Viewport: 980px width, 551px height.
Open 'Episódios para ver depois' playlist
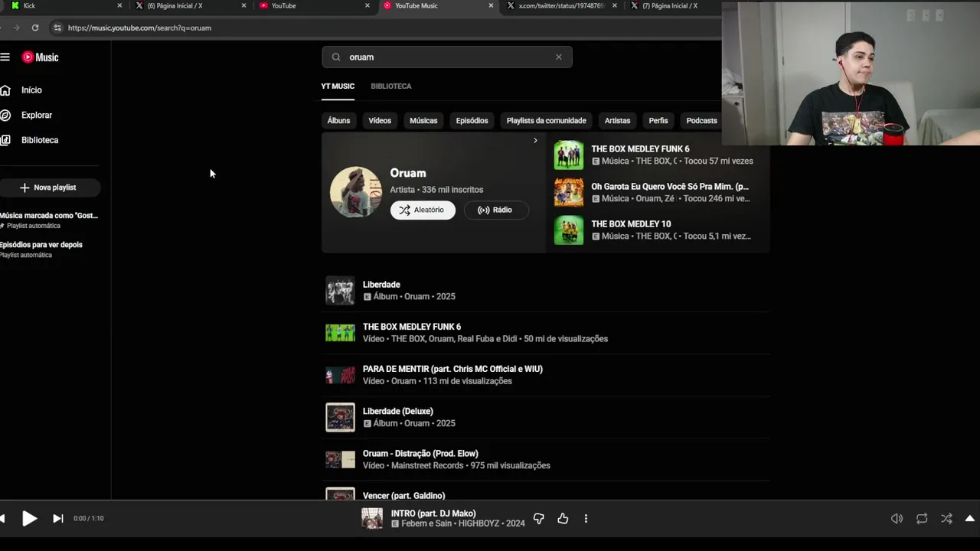pos(41,249)
